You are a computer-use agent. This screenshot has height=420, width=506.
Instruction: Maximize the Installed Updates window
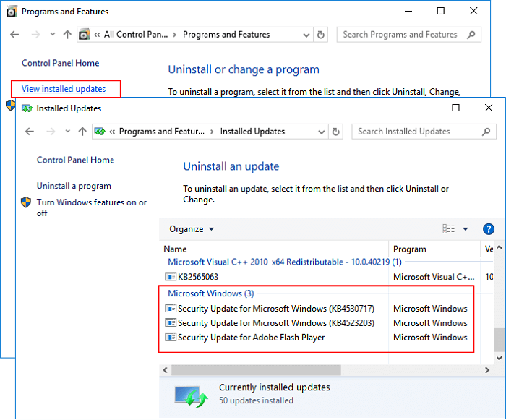pos(455,108)
